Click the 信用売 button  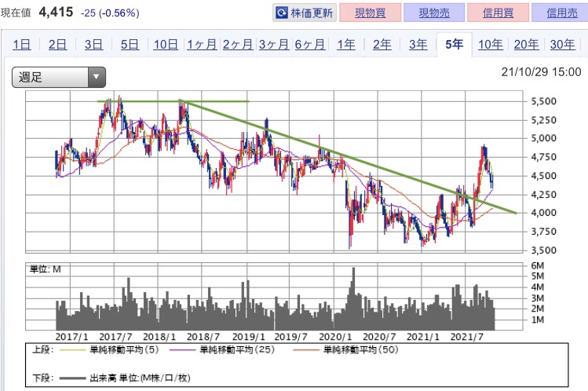coord(559,13)
